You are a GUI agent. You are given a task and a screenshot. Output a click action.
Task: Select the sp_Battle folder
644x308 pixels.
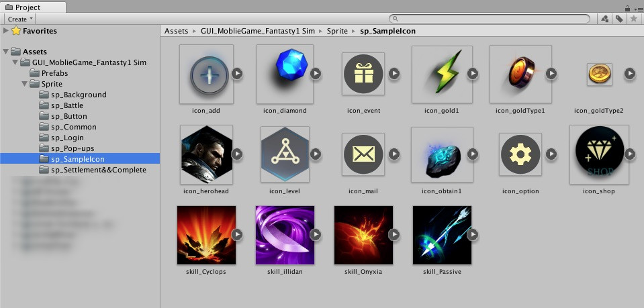tap(61, 105)
